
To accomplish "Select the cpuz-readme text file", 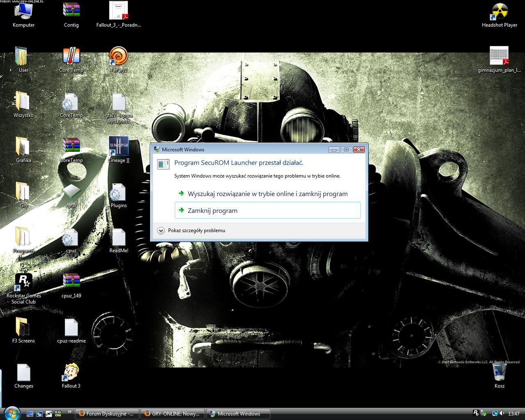I will [71, 331].
